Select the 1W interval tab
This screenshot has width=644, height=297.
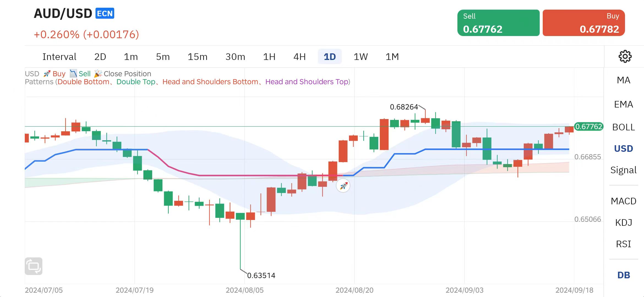pos(361,57)
